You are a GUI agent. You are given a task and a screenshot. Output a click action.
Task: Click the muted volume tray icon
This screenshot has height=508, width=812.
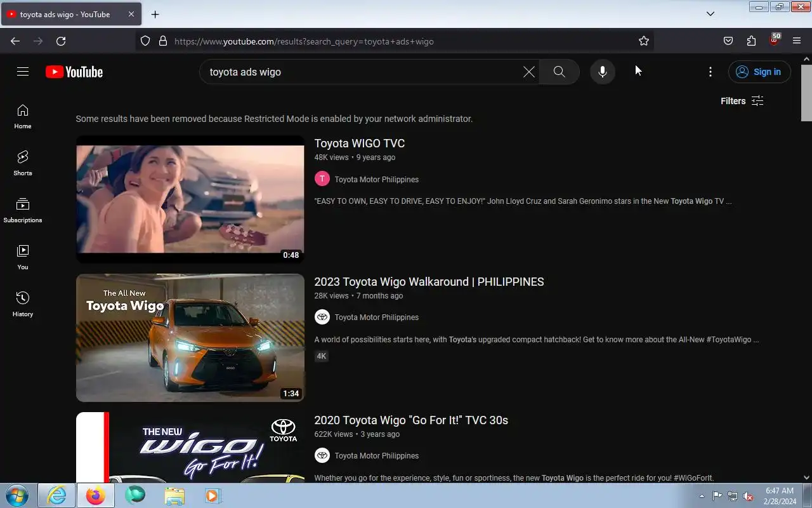click(748, 496)
